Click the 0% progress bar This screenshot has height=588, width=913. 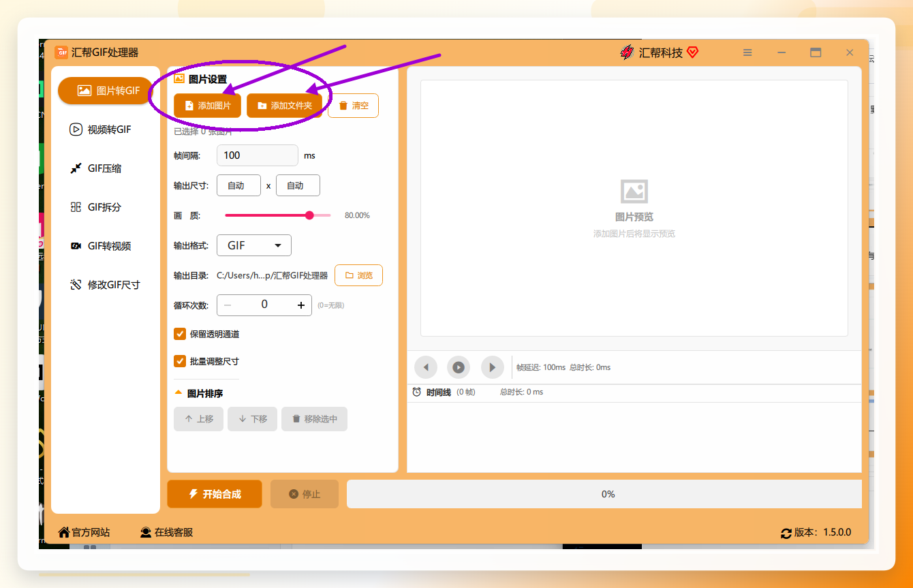(x=604, y=494)
